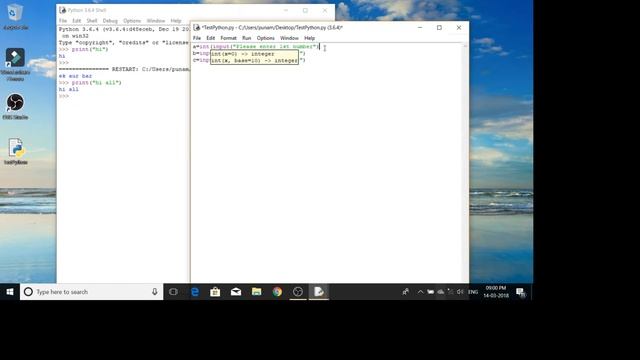Open Window menu in Python Shell window
Image resolution: width=640 pixels, height=360 pixels.
(x=156, y=21)
